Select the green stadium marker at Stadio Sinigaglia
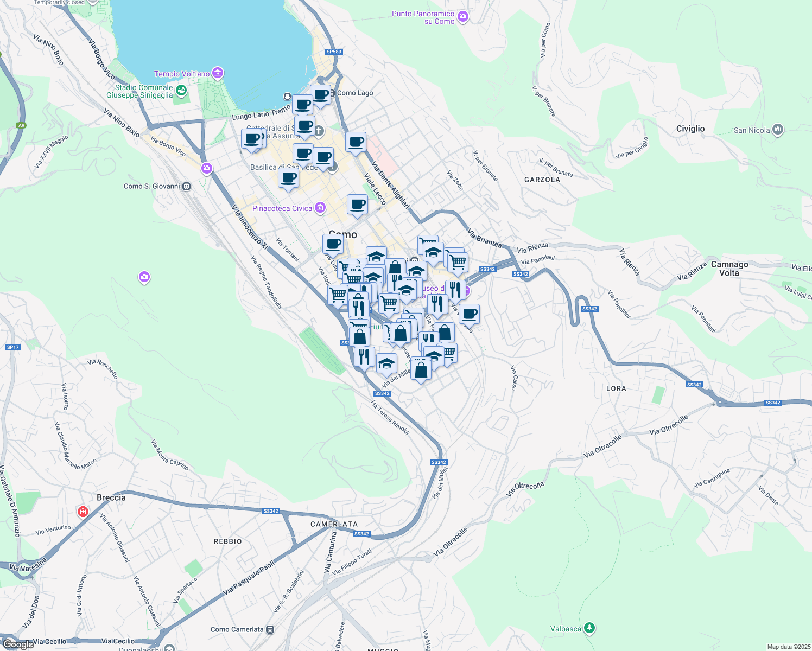This screenshot has height=651, width=812. [x=180, y=90]
